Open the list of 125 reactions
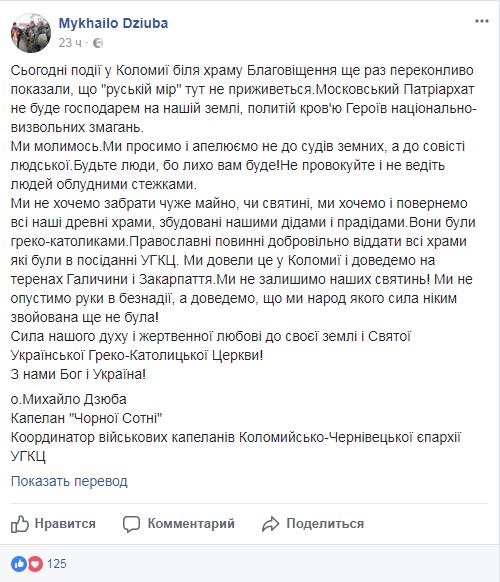The width and height of the screenshot is (500, 582). [57, 564]
